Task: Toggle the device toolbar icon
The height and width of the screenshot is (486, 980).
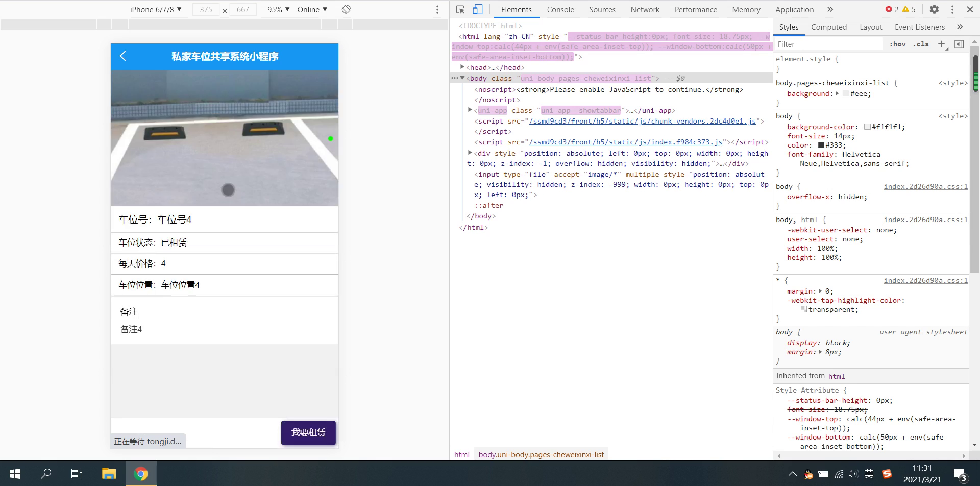Action: (x=477, y=9)
